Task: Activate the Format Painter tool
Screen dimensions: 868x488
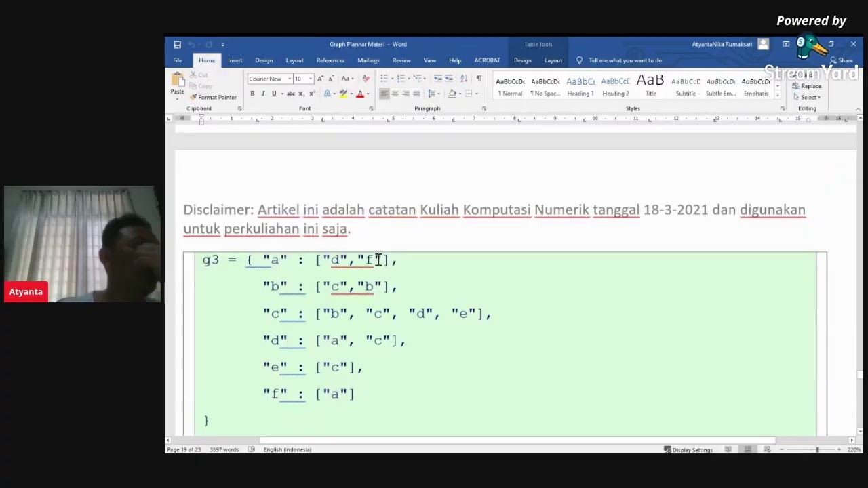Action: pyautogui.click(x=213, y=97)
